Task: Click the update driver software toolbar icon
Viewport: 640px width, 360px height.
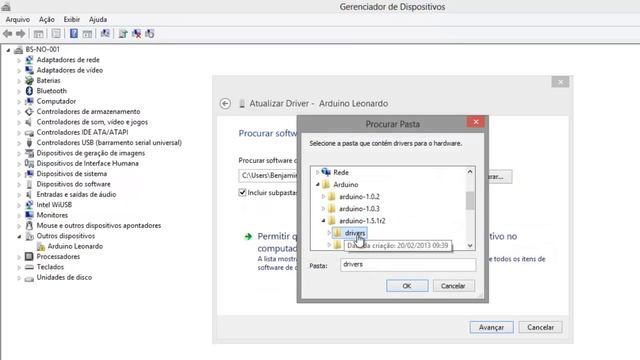Action: 123,34
